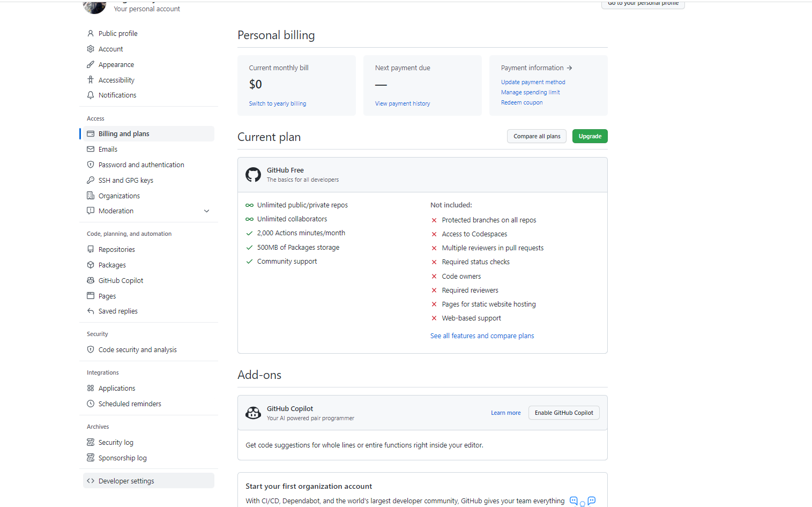Click the log icon beside Security log
The image size is (812, 507).
coord(91,442)
